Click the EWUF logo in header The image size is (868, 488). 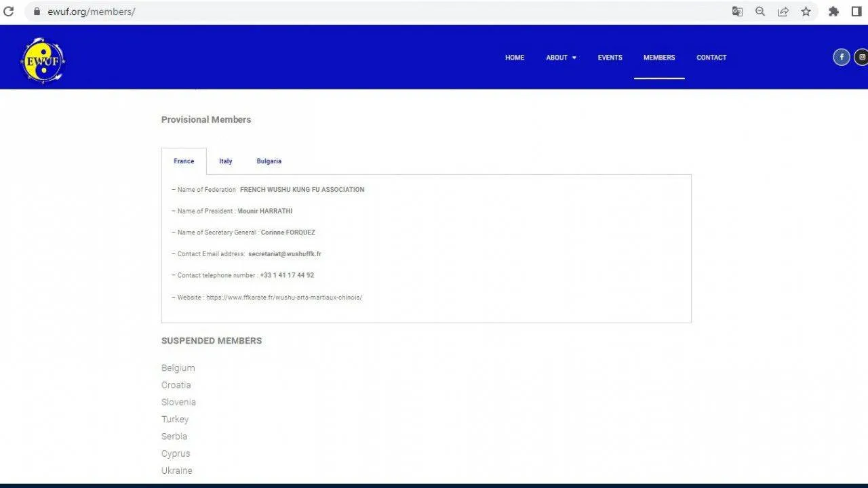[x=43, y=60]
